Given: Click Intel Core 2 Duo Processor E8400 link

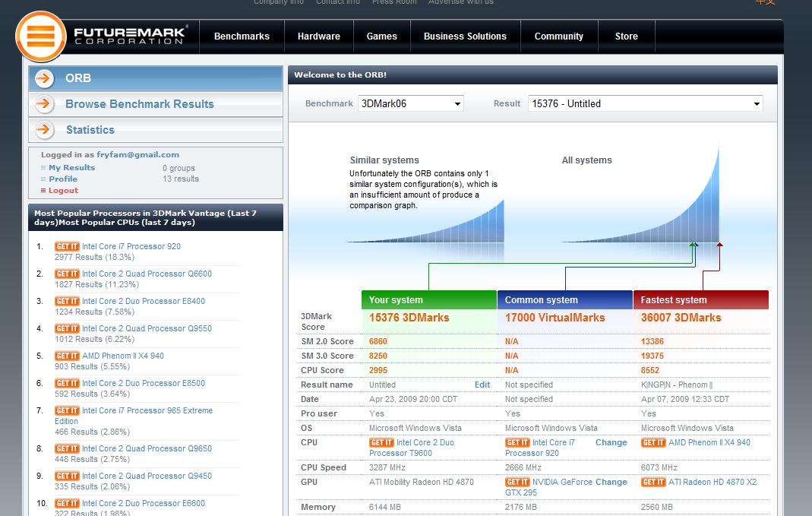Looking at the screenshot, I should pyautogui.click(x=144, y=302).
